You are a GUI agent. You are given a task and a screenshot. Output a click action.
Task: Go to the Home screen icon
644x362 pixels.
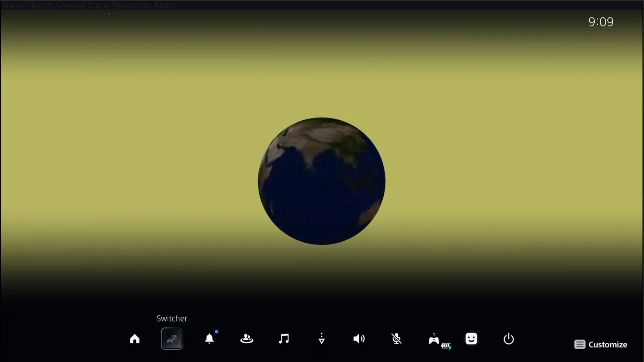point(135,339)
